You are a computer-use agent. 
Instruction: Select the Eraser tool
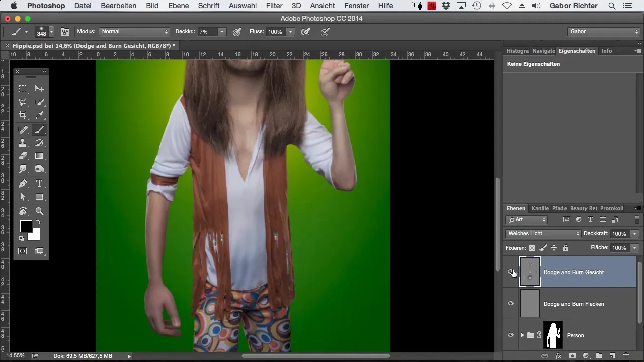[x=23, y=156]
